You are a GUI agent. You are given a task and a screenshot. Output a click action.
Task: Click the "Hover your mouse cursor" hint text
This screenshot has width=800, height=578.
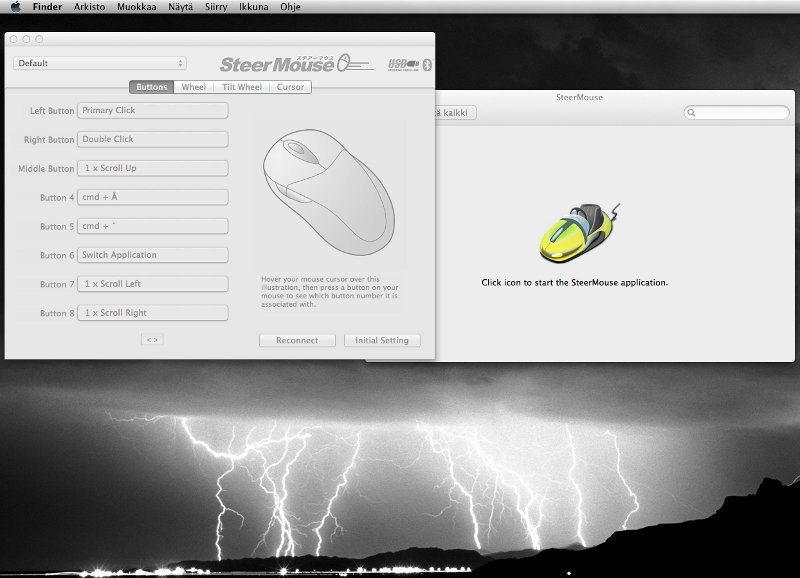point(330,292)
